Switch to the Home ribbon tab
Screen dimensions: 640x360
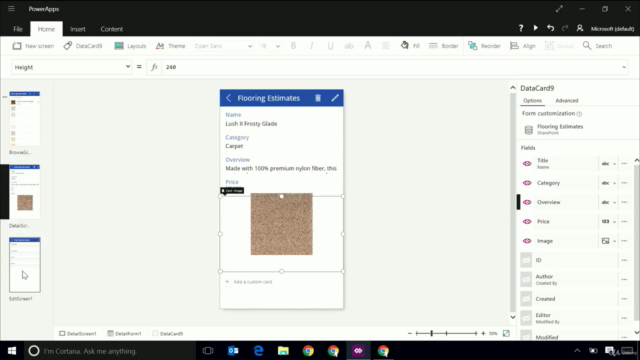(x=46, y=29)
